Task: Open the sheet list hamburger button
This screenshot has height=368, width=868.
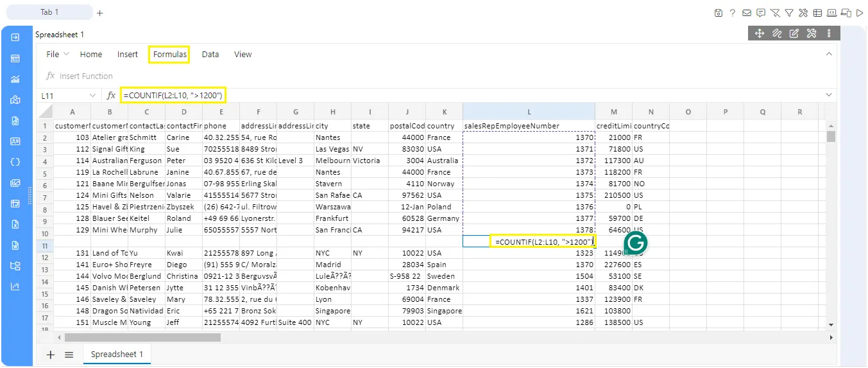Action: pyautogui.click(x=69, y=354)
